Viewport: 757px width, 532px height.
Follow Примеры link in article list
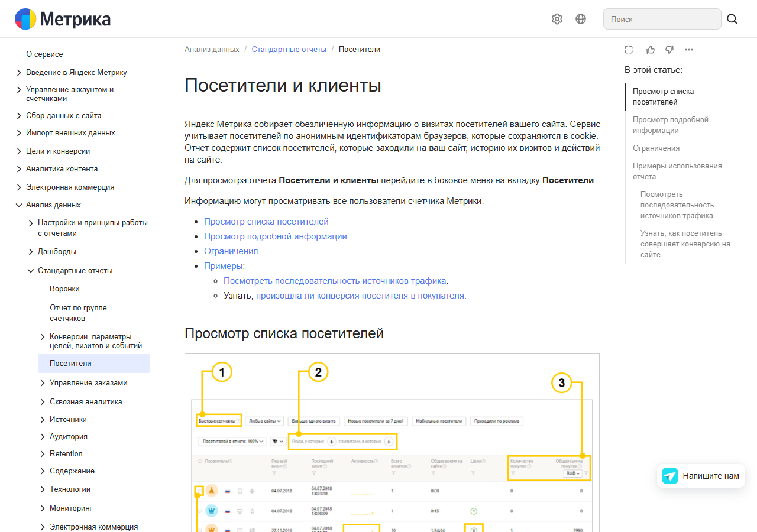(x=224, y=266)
